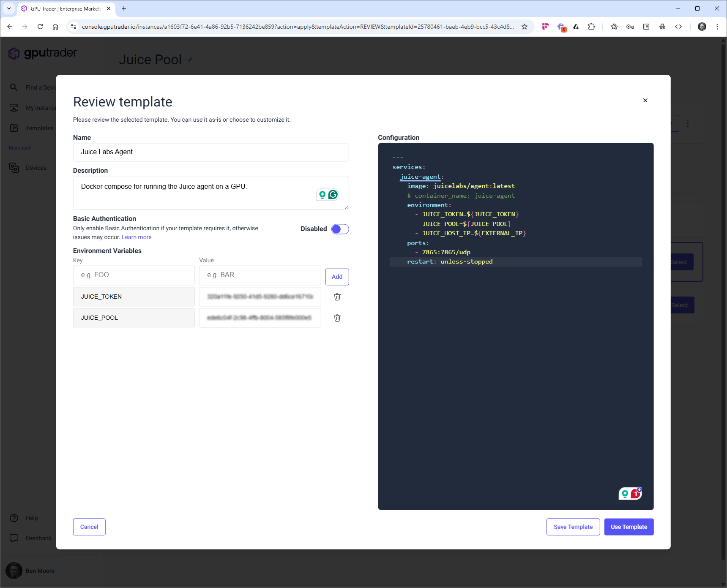Open the password manager key icon
This screenshot has width=727, height=588.
[630, 27]
